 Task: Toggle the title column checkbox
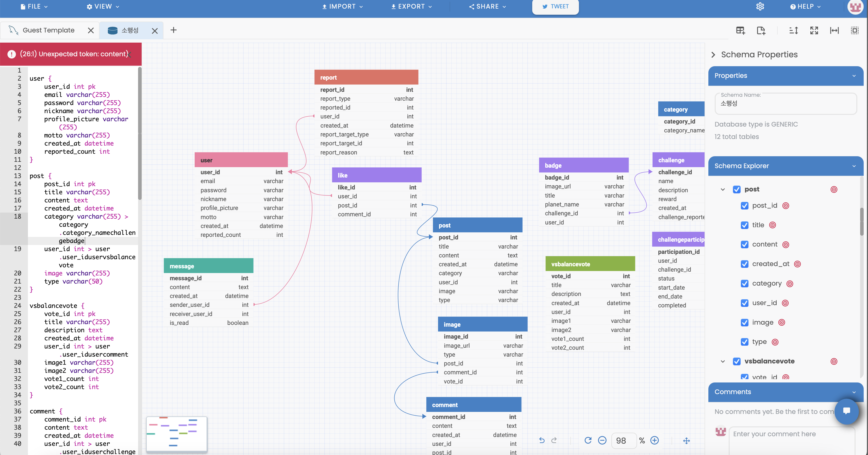click(x=744, y=225)
